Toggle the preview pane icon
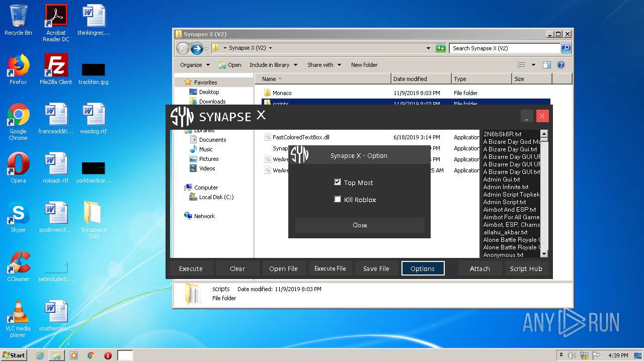This screenshot has width=644, height=362. [x=547, y=65]
